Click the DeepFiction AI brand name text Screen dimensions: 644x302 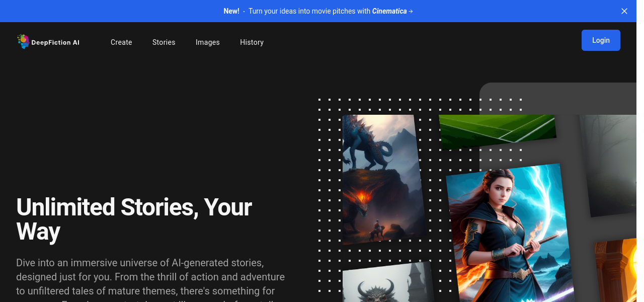(55, 43)
